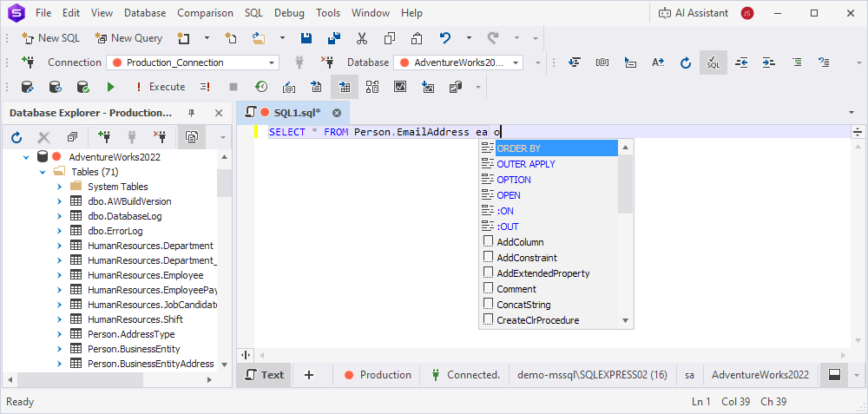Click the gray Stop execution square icon
Viewport: 868px width, 414px height.
[x=233, y=87]
